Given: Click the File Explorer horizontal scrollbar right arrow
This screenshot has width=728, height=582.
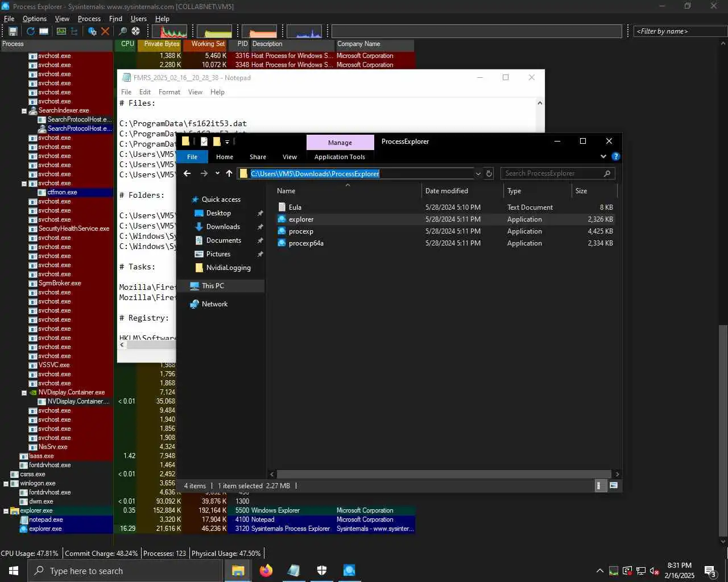Looking at the screenshot, I should pos(618,474).
